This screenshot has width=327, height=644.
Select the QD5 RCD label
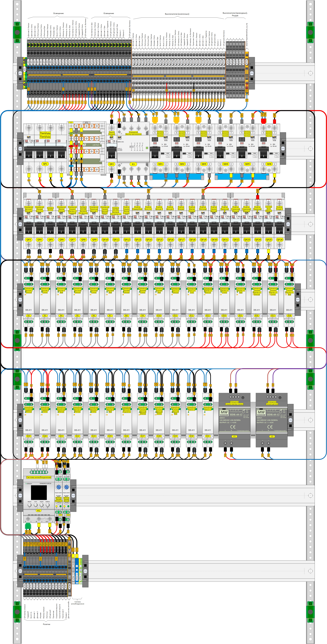tap(247, 164)
